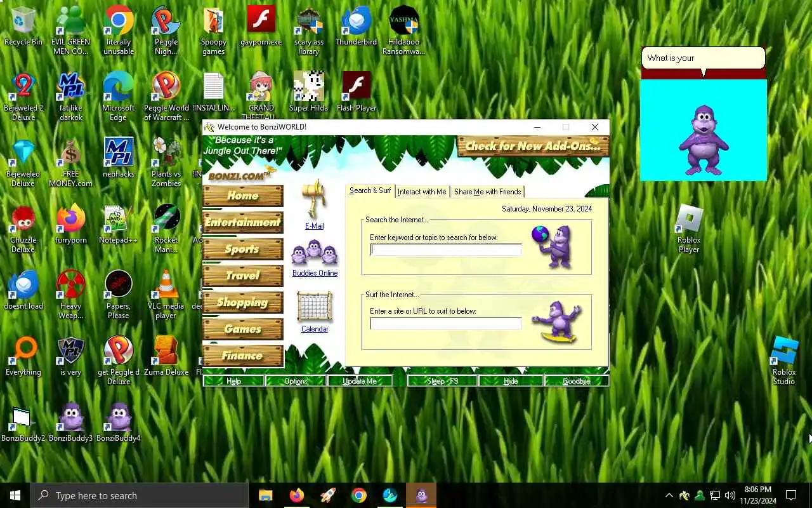The image size is (812, 508).
Task: Click the BonziBuddy taskbar icon
Action: pos(421,495)
